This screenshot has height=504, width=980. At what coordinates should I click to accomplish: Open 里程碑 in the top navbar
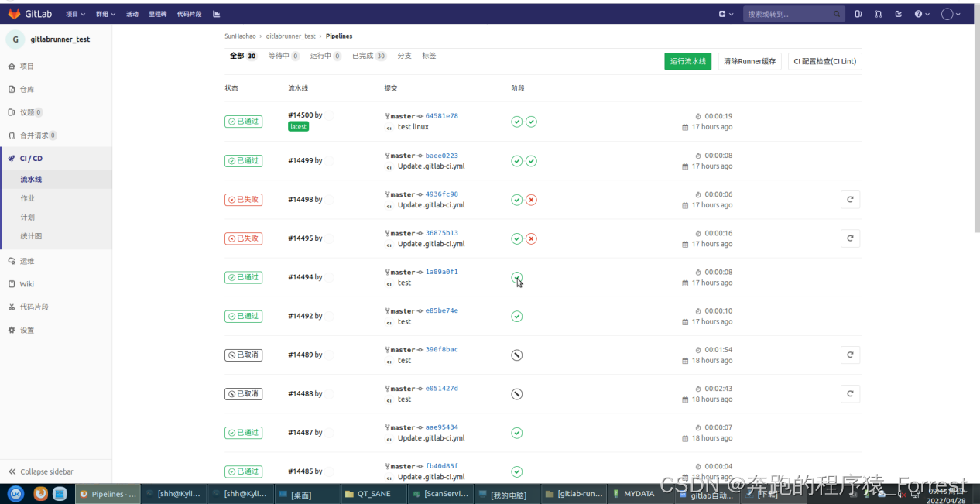click(x=158, y=14)
